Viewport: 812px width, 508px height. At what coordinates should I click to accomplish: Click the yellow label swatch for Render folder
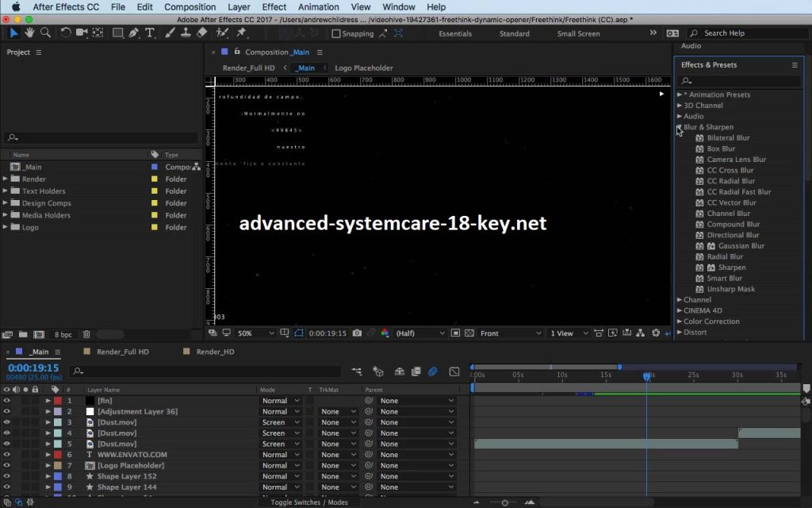155,179
